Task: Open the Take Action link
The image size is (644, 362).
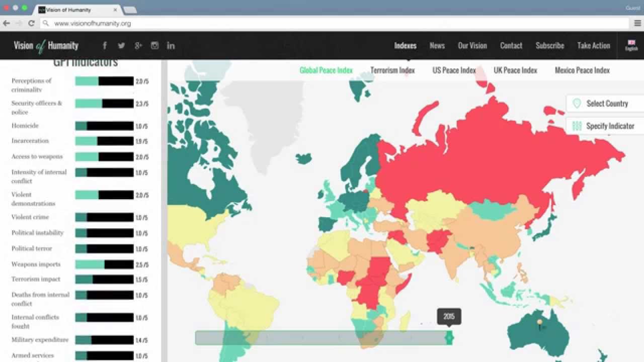Action: (593, 46)
